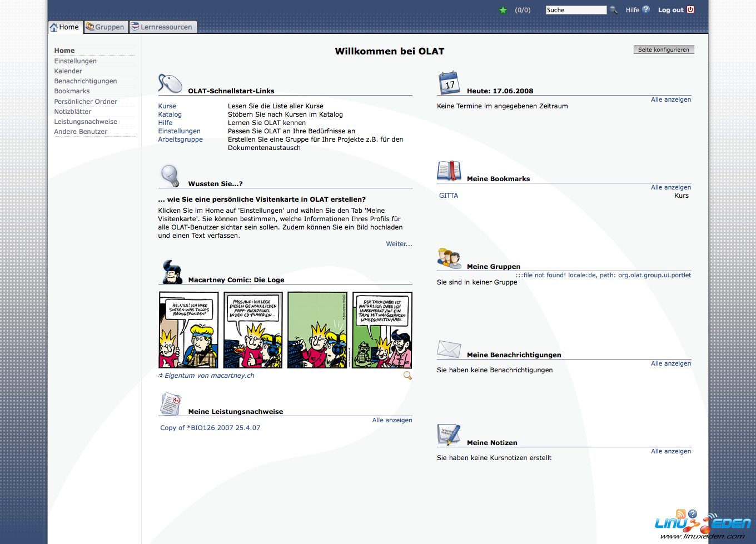
Task: Click the red Log out power icon
Action: (690, 9)
